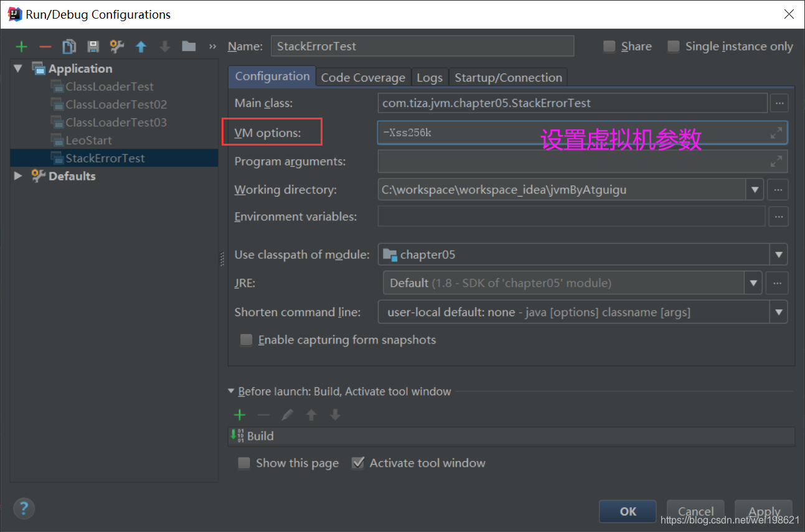Collapse the Before launch section

click(232, 392)
